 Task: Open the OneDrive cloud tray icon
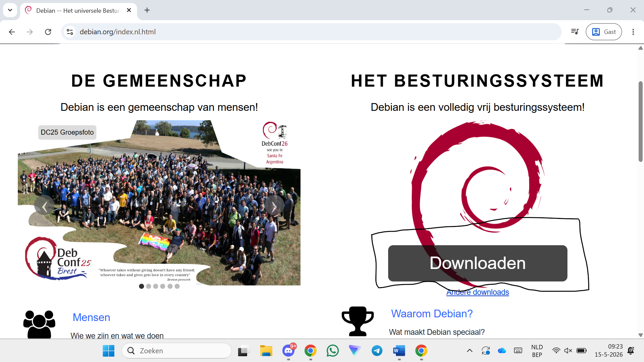pyautogui.click(x=502, y=351)
